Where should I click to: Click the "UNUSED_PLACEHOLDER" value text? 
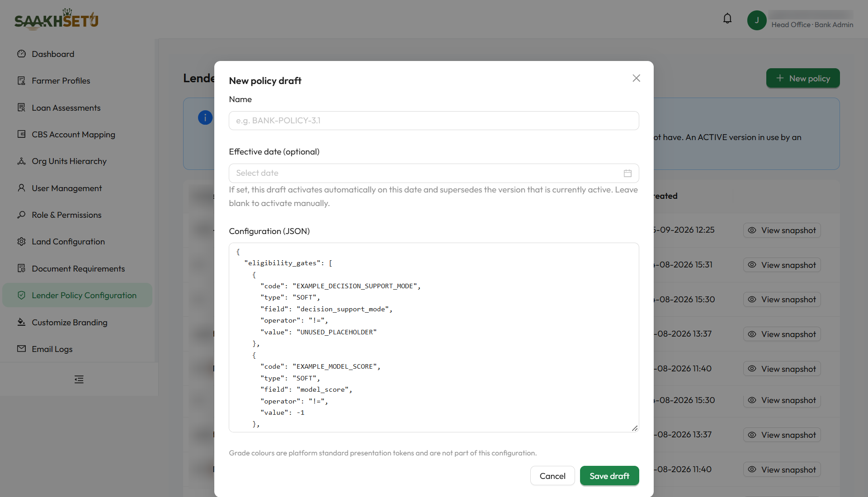tap(336, 332)
